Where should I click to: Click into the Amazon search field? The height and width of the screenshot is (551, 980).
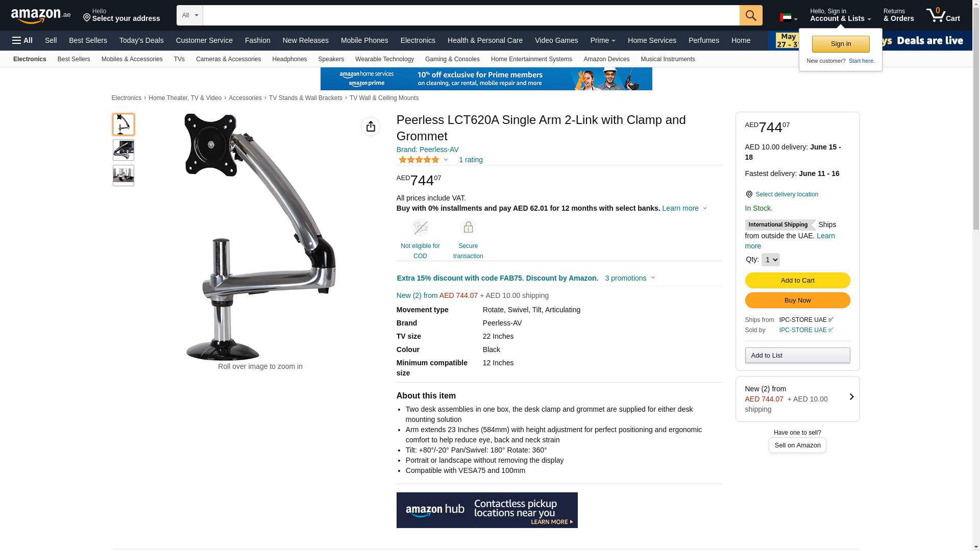point(471,15)
